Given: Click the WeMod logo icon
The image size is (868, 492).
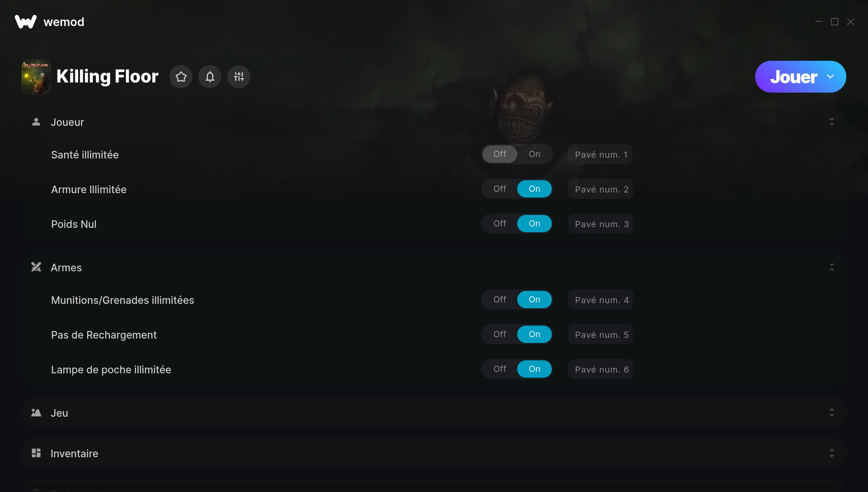Looking at the screenshot, I should point(26,22).
